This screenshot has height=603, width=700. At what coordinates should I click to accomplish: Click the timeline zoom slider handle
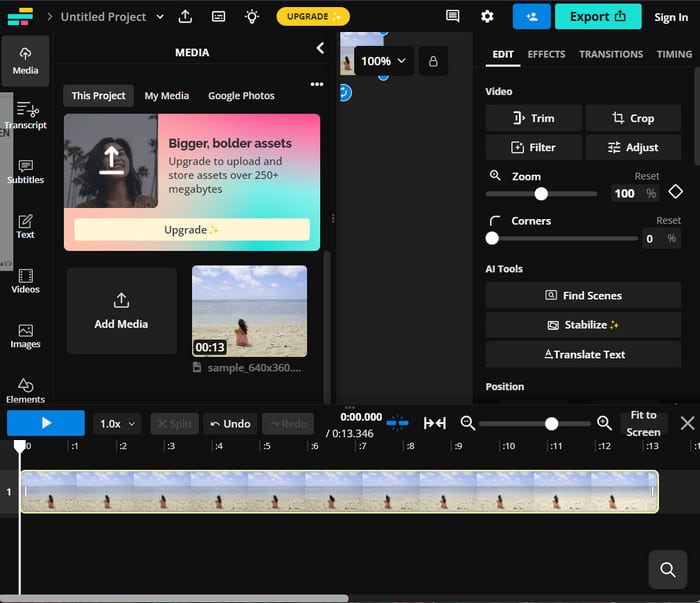pos(551,424)
